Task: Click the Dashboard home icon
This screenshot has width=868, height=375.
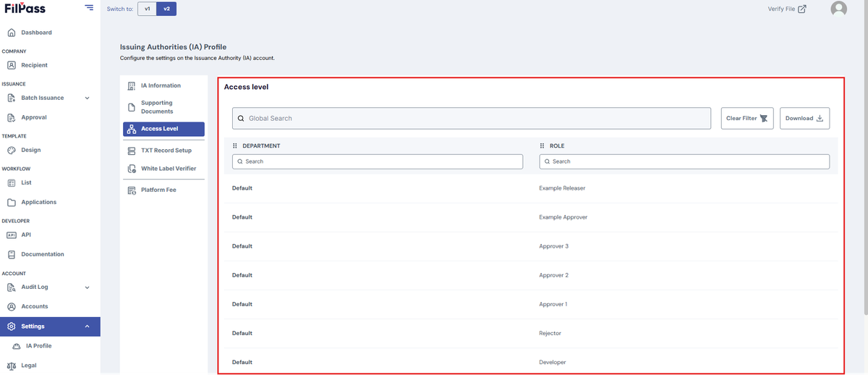Action: pos(12,33)
